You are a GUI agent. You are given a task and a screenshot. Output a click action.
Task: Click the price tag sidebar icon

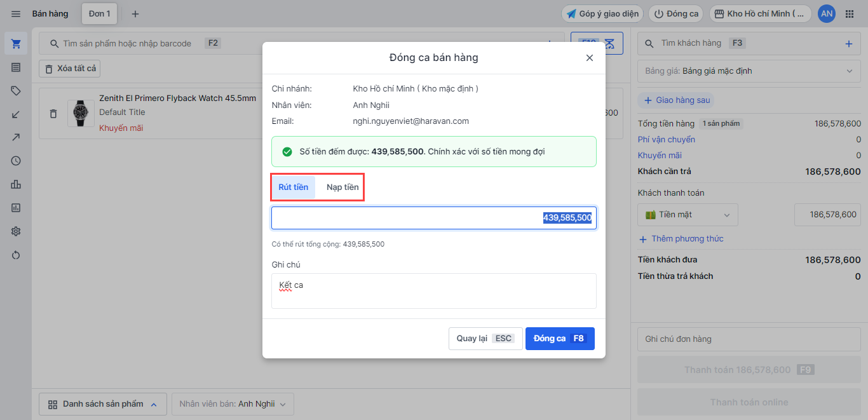tap(16, 91)
